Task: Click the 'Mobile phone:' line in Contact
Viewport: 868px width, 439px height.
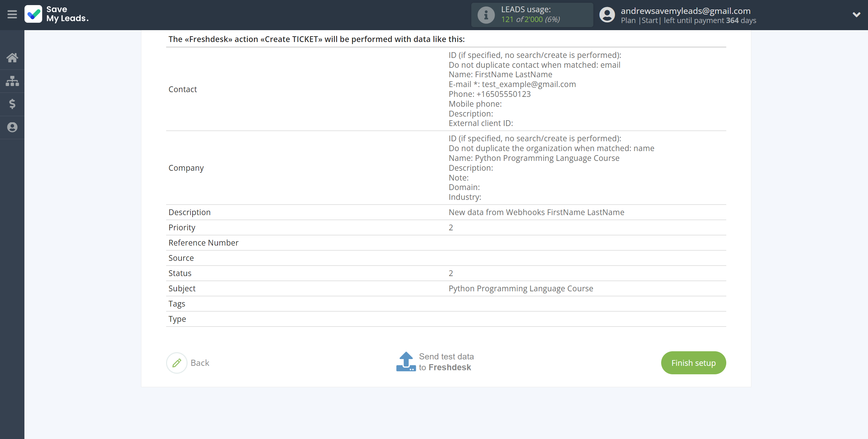Action: tap(475, 104)
